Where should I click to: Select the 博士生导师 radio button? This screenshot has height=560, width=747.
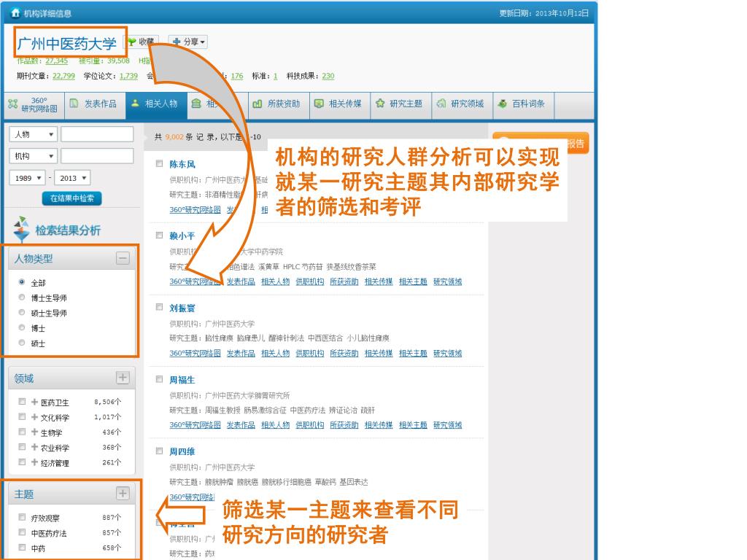click(x=21, y=297)
